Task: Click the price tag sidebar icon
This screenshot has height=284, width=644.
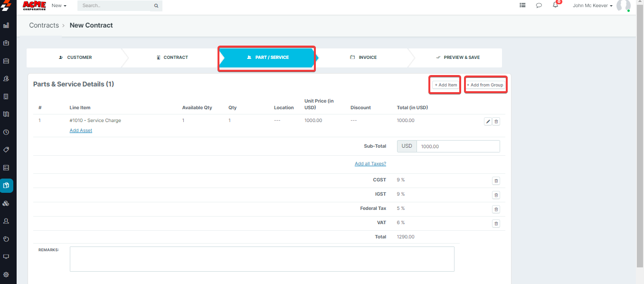Action: (6, 150)
